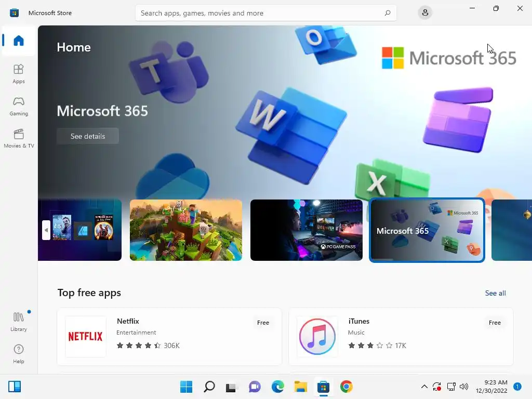The height and width of the screenshot is (399, 532).
Task: Click the Microsoft 365 hero banner logo
Action: (x=449, y=58)
